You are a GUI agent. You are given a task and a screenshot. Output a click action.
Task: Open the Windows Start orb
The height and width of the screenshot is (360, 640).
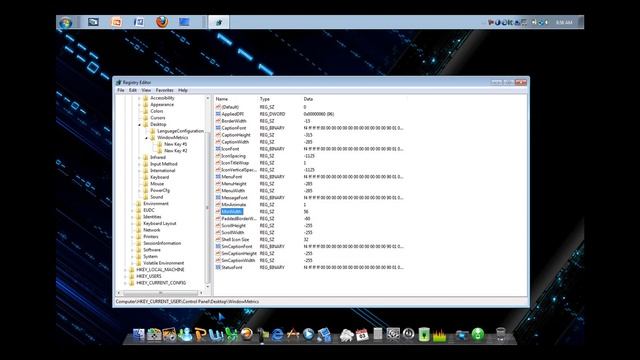click(x=65, y=22)
